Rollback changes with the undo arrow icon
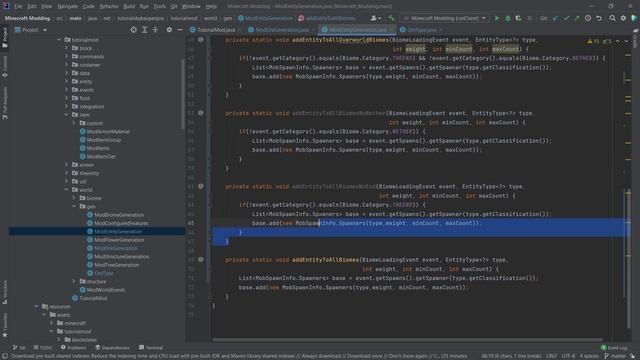Viewport: 640px width, 360px height. pos(599,18)
